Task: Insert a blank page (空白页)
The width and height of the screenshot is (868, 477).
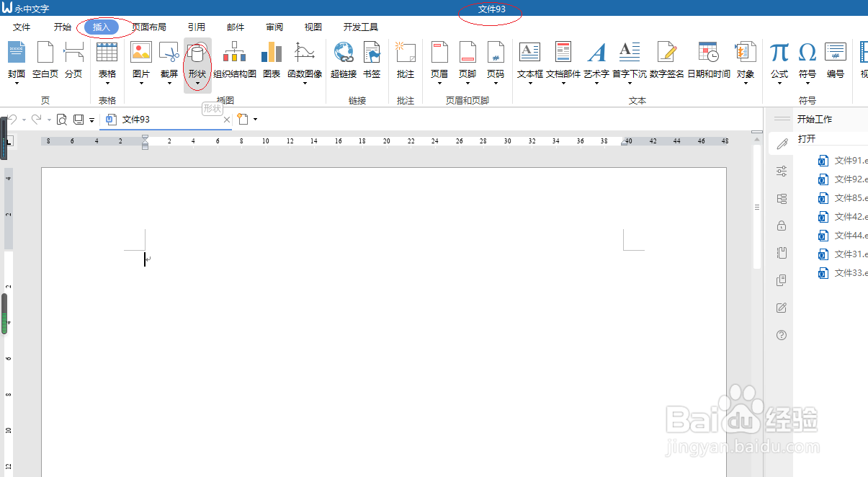Action: [x=45, y=58]
